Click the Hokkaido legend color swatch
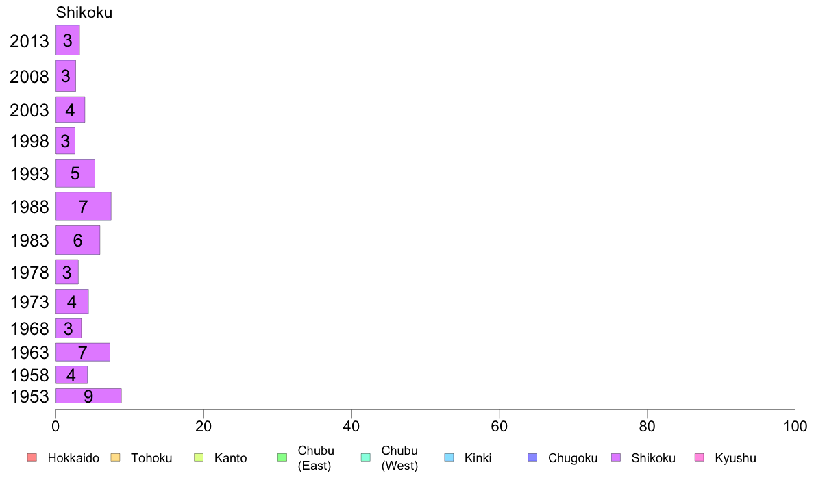This screenshot has height=504, width=814. (32, 457)
